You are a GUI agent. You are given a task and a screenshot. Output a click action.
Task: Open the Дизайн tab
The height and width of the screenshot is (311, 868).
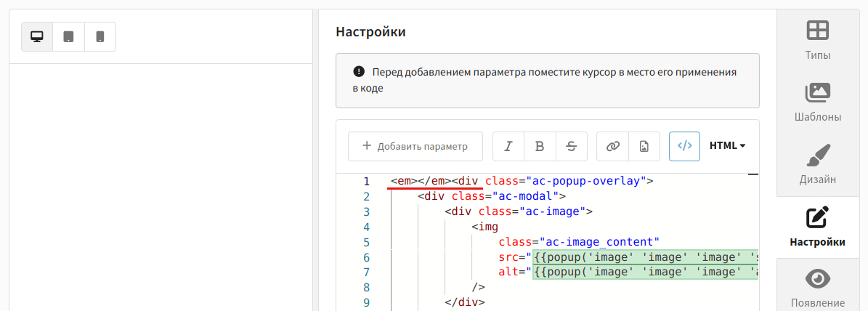818,165
